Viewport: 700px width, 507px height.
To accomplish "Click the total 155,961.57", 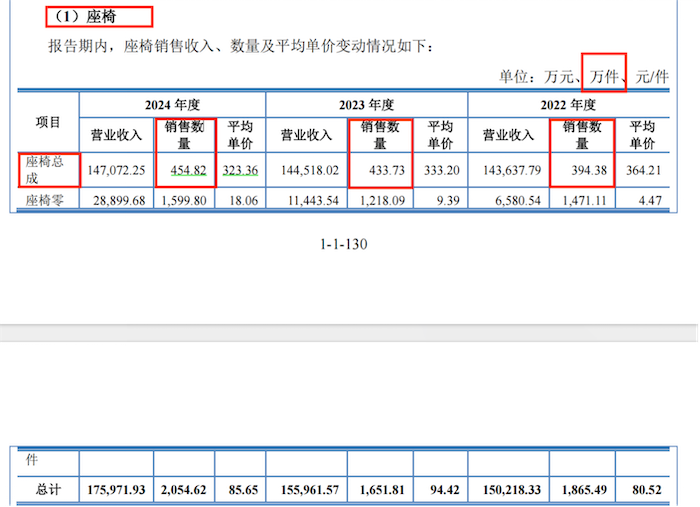I will click(310, 490).
